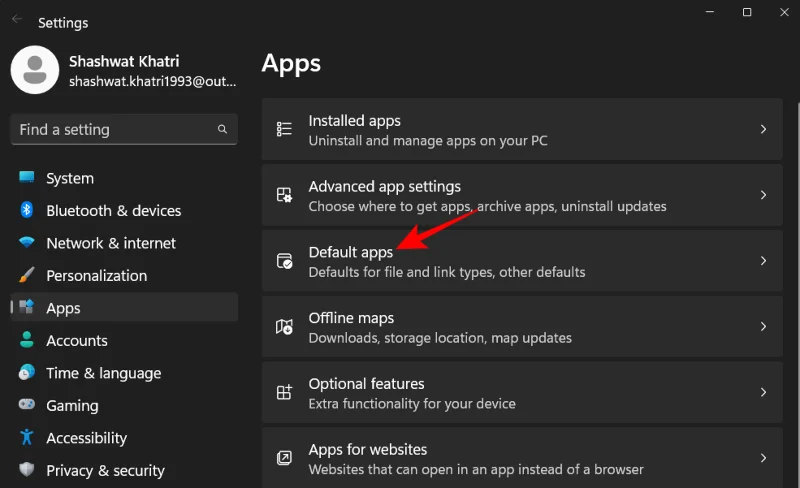800x488 pixels.
Task: Open the Privacy & security label
Action: pyautogui.click(x=106, y=471)
